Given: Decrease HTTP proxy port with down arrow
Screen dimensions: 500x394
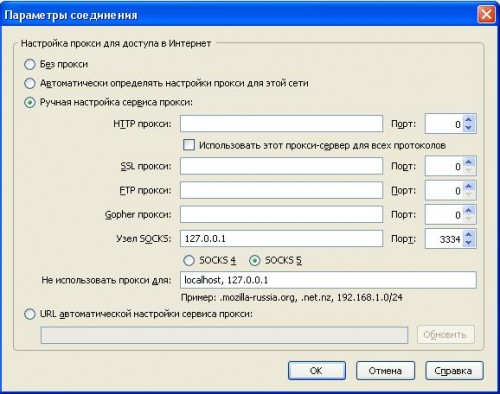Looking at the screenshot, I should [469, 128].
